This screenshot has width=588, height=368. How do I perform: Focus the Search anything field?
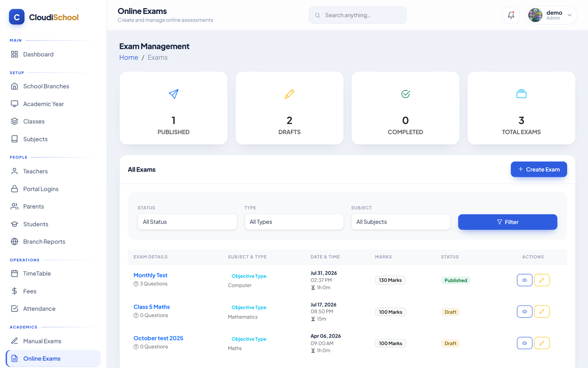point(358,15)
